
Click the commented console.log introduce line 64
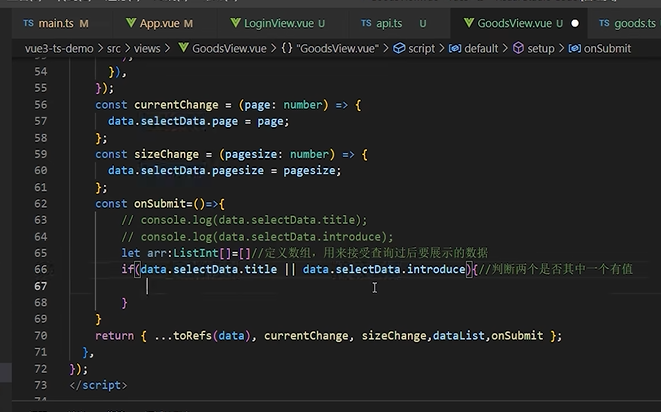pos(257,237)
